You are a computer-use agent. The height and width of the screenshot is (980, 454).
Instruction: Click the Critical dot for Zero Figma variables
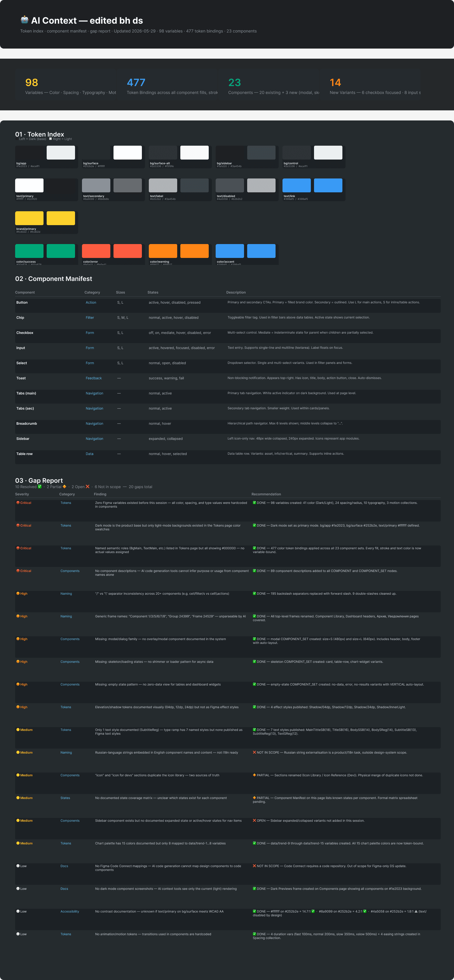(x=18, y=503)
